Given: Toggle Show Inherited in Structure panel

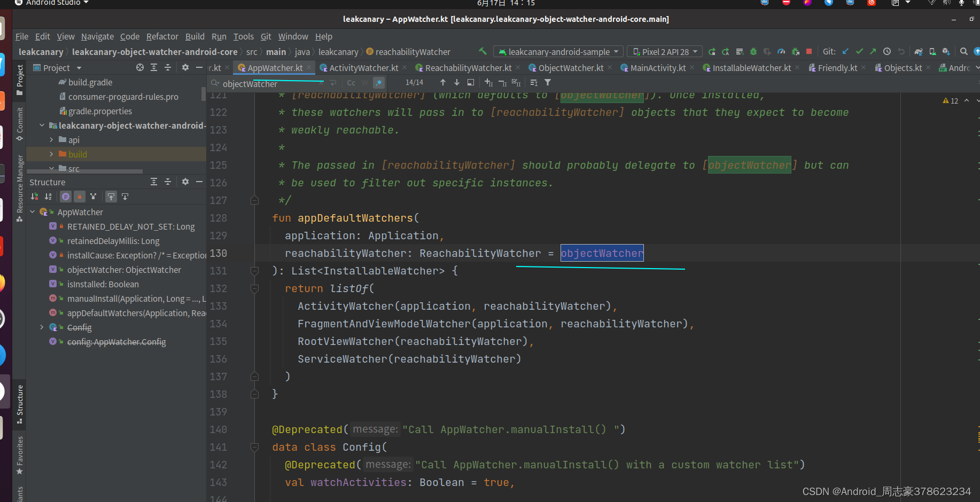Looking at the screenshot, I should pos(94,197).
